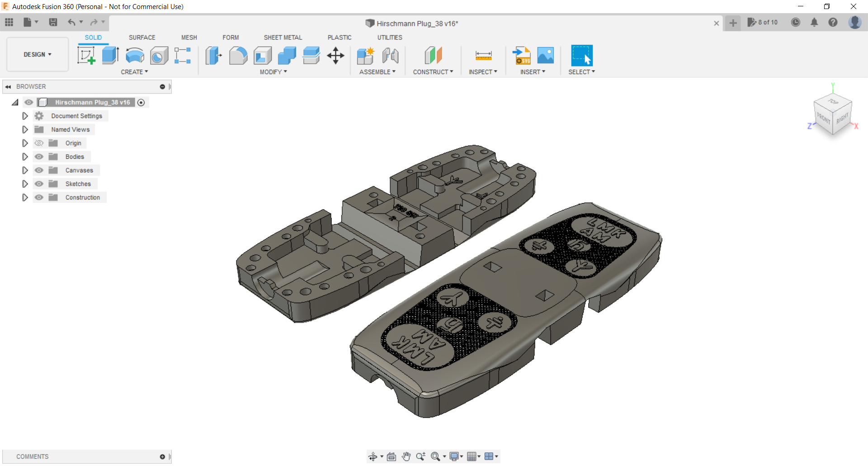This screenshot has width=868, height=466.
Task: Click the Look At tool in navigation bar
Action: 392,456
